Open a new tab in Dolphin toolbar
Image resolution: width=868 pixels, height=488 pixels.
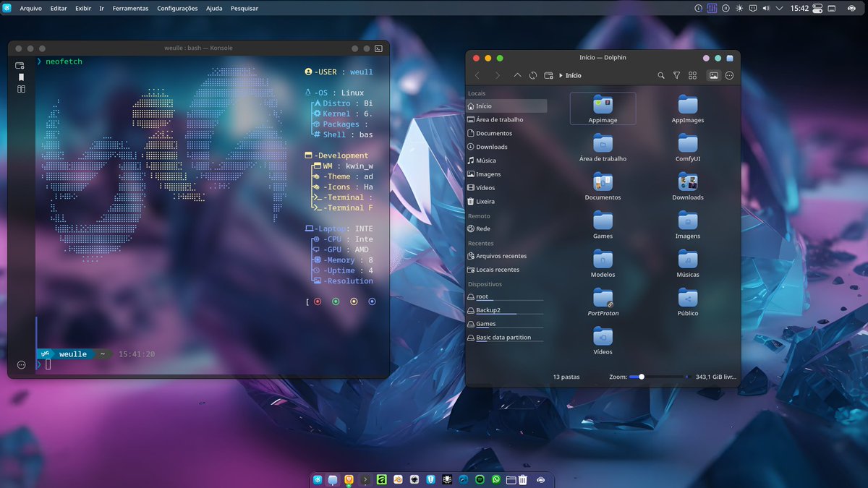click(x=548, y=75)
